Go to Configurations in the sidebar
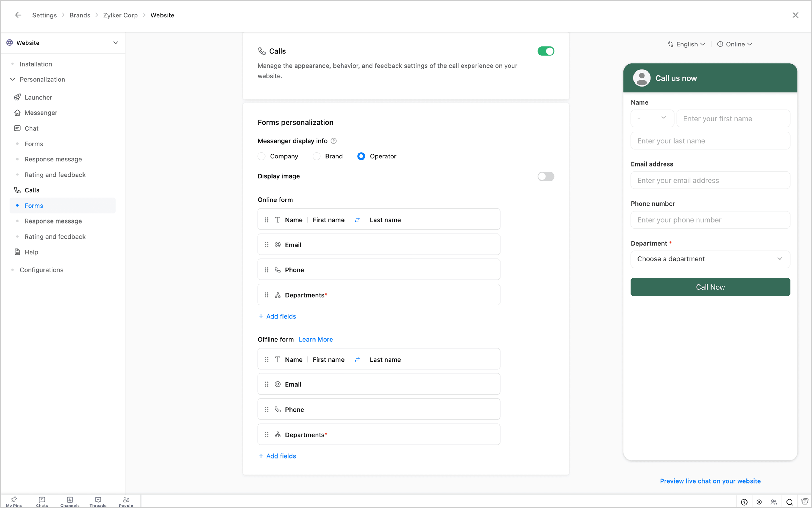 click(41, 270)
